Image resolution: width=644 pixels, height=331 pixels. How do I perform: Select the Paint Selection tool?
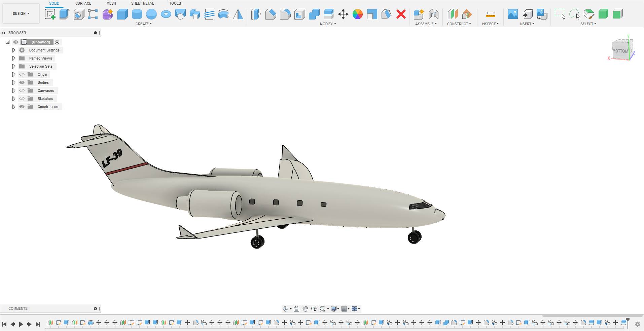pos(589,14)
